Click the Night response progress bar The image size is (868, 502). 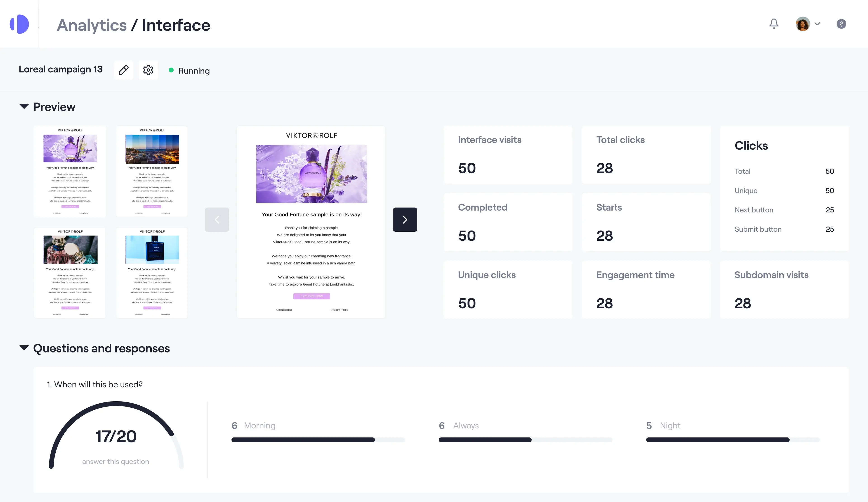pos(733,440)
